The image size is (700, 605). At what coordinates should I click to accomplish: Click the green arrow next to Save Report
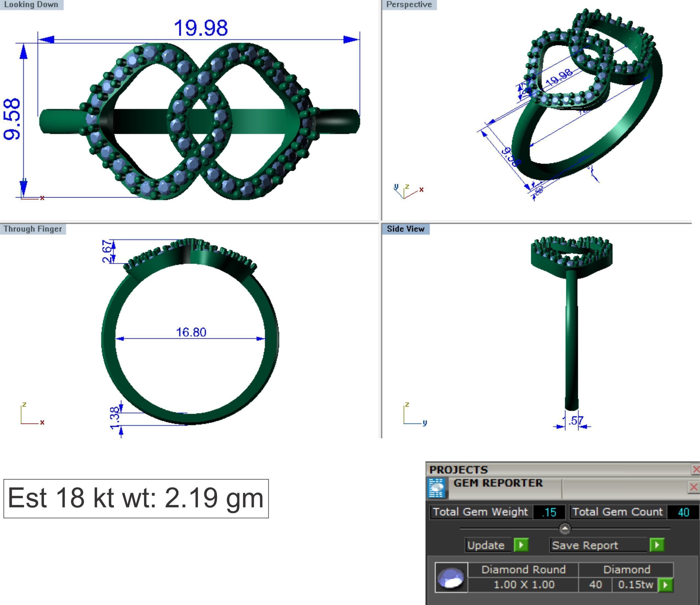pos(657,545)
